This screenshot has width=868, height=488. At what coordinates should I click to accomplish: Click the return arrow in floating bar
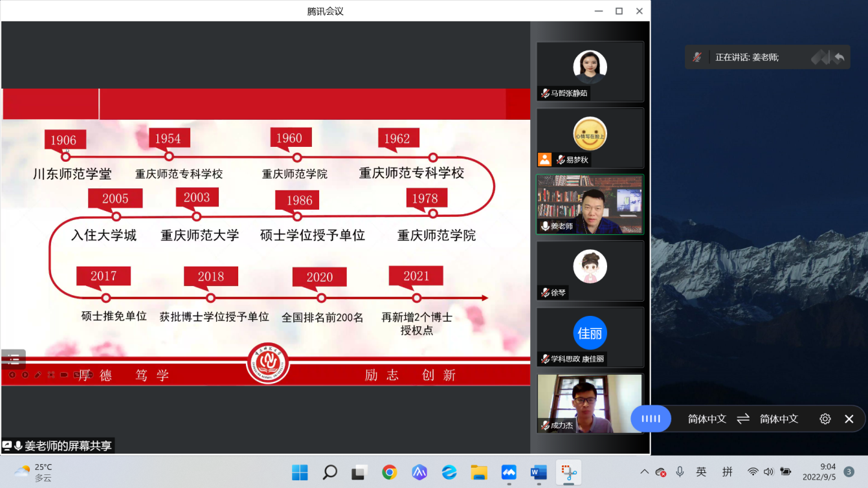[839, 57]
